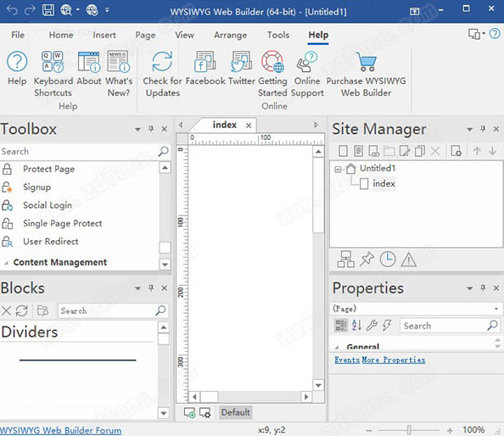Open the Facebook page
Screen dimensions: 504x436
click(205, 68)
